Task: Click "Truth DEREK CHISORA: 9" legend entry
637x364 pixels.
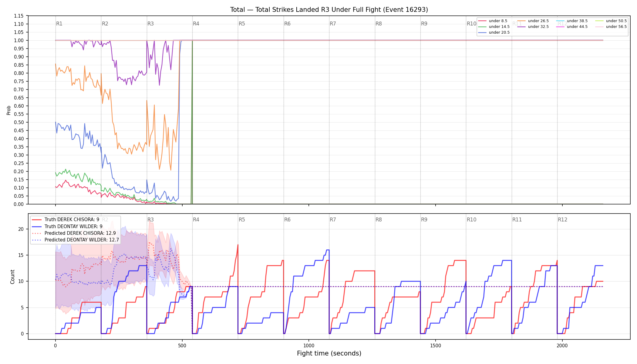Action: pyautogui.click(x=72, y=220)
